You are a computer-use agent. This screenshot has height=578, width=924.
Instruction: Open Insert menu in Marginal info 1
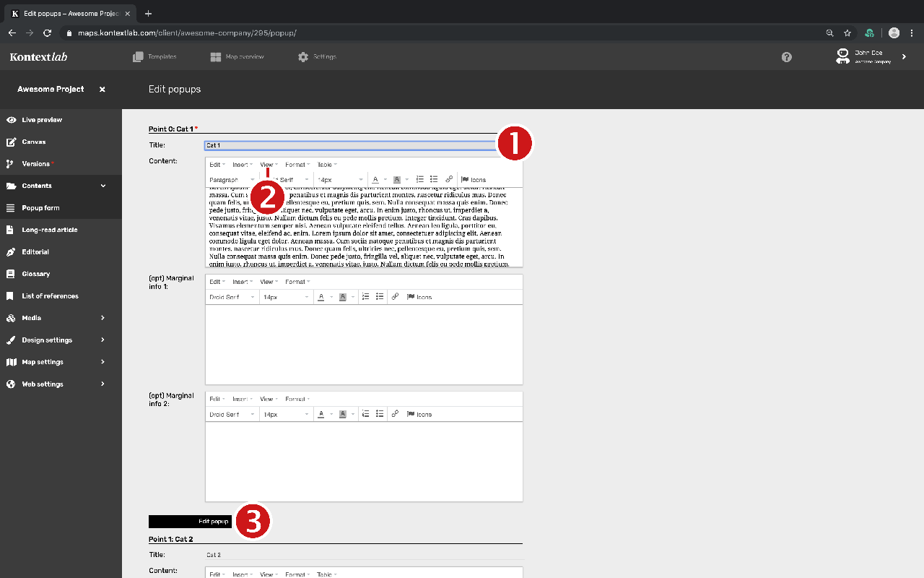pos(242,282)
